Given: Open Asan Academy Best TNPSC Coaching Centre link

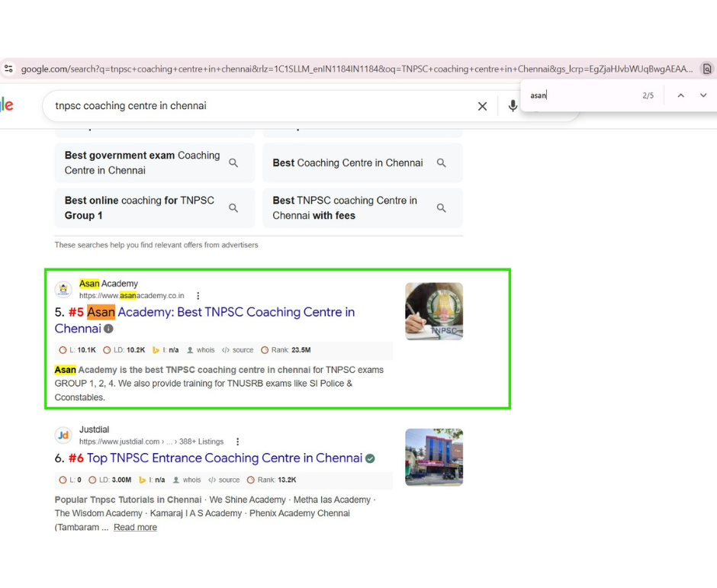Looking at the screenshot, I should [204, 320].
